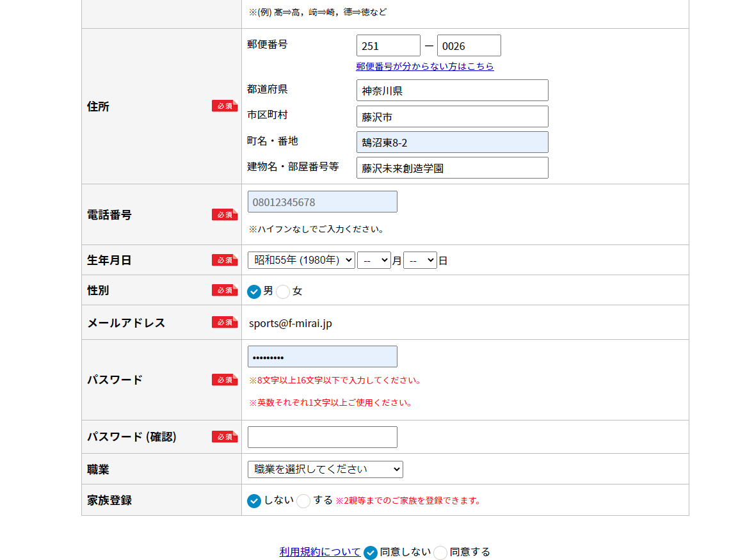This screenshot has width=754, height=560.
Task: Click the 建物名・部屋番号等 building field
Action: coord(452,168)
